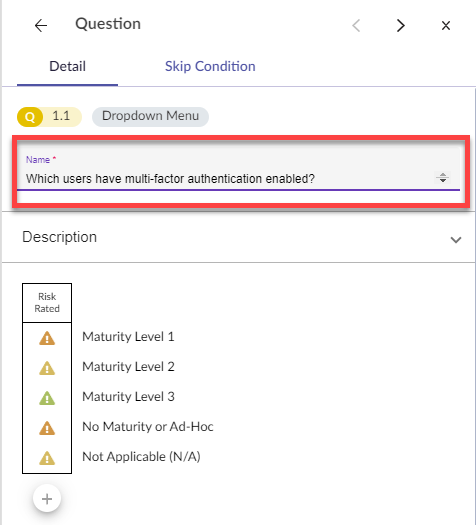Go to previous question with left chevron
Image resolution: width=476 pixels, height=525 pixels.
356,25
